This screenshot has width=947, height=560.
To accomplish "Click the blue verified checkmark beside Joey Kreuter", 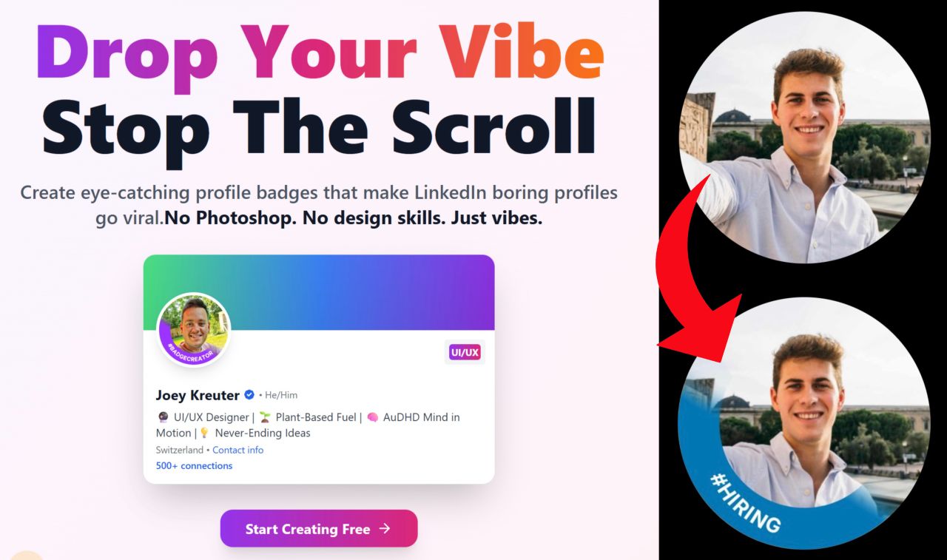I will tap(249, 395).
